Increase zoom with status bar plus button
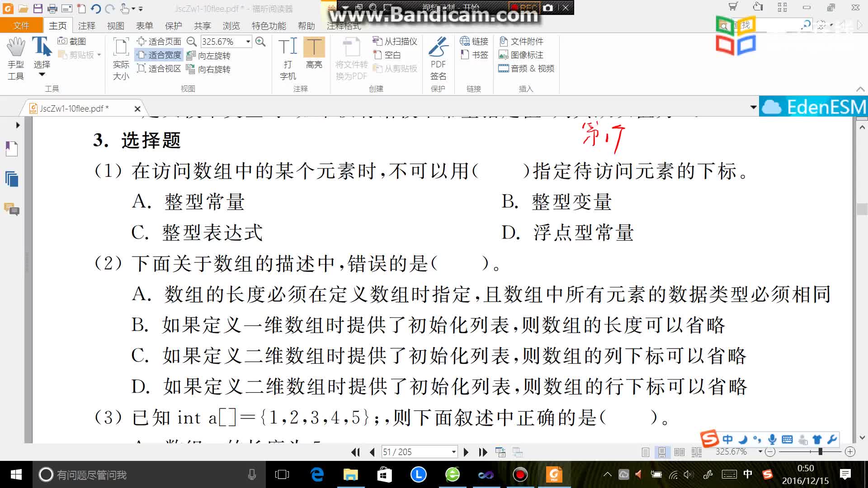Image resolution: width=868 pixels, height=488 pixels. pos(850,452)
